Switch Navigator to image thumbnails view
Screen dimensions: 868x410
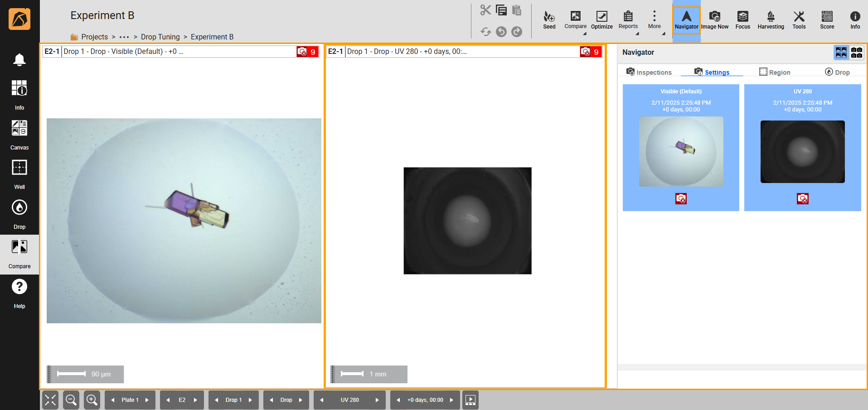(x=841, y=53)
